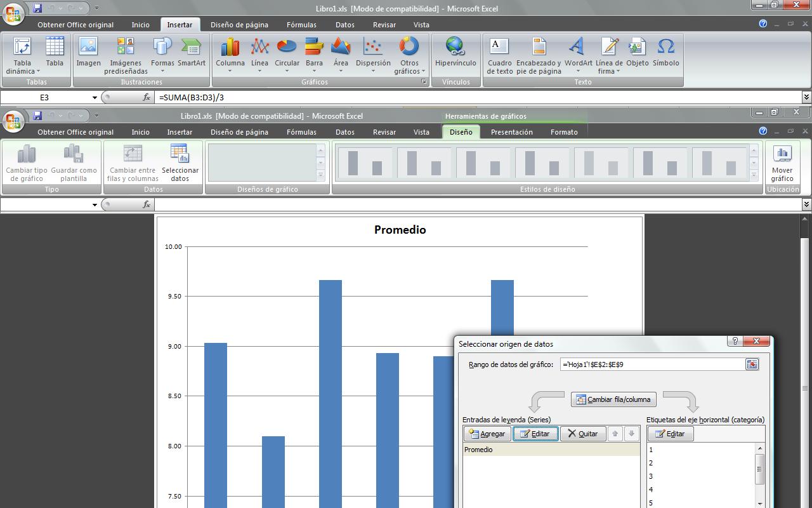Choose the Dispersión scatter chart type
812x508 pixels.
pos(373,55)
